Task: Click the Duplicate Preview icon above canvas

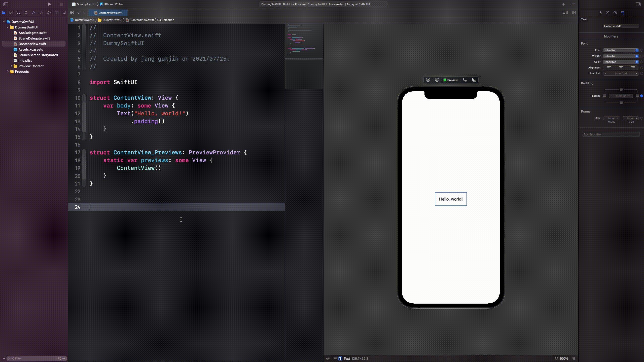Action: (x=474, y=80)
